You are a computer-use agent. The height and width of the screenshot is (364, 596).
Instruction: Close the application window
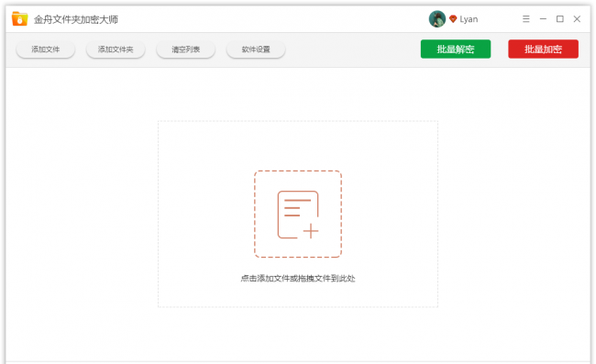(x=577, y=19)
